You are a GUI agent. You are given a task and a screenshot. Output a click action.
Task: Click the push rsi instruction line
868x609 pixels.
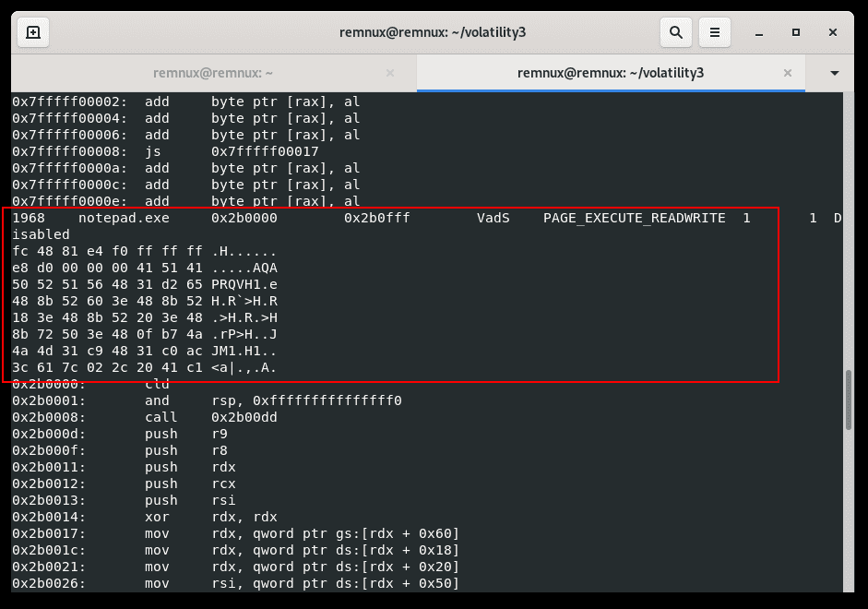pos(124,500)
